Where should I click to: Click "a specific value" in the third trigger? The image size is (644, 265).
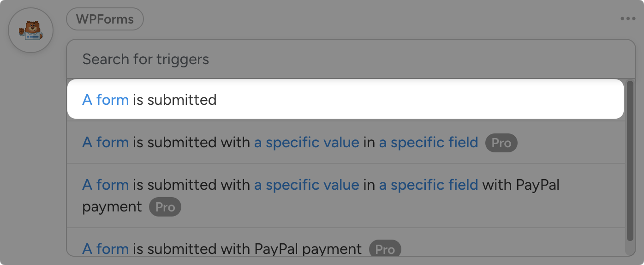pos(306,185)
